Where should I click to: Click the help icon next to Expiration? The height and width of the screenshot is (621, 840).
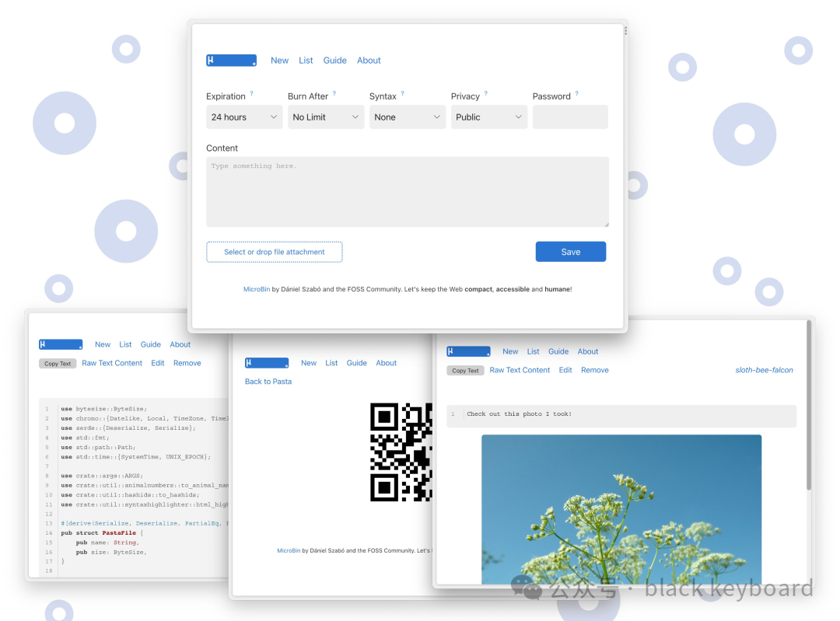point(251,94)
